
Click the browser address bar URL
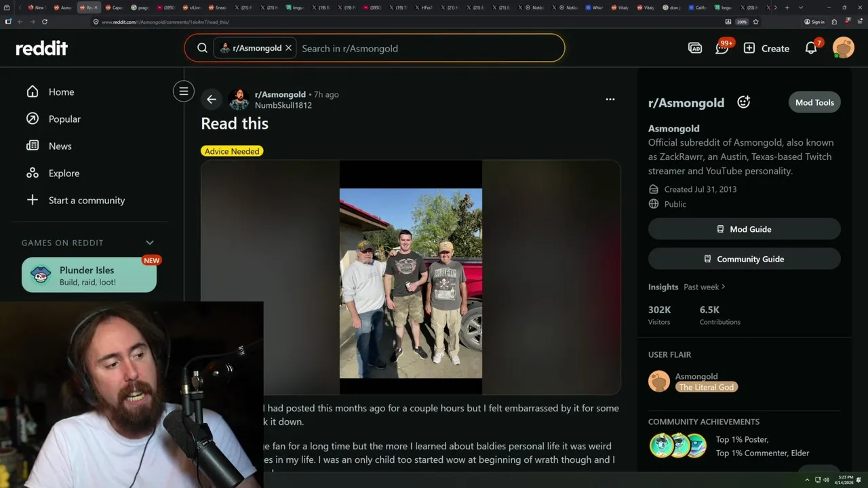(165, 22)
